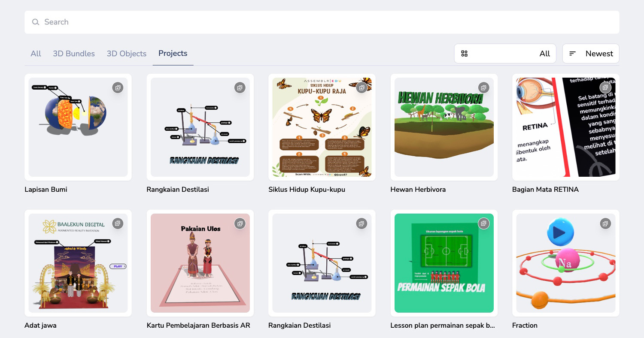Click the duplicate icon on Siklus Hidup Kupu-kupu card
Image resolution: width=644 pixels, height=338 pixels.
point(362,88)
